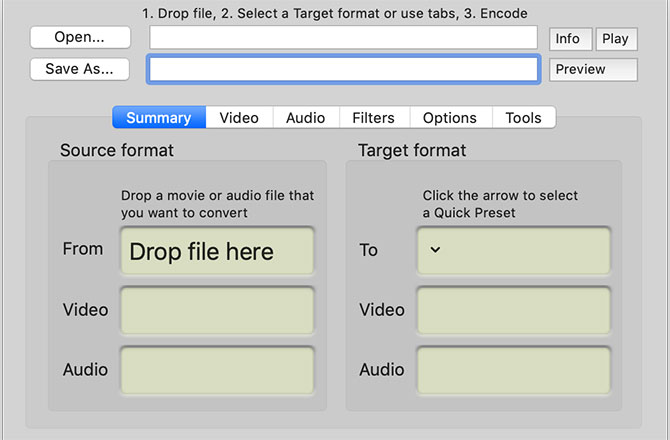
Task: Expand the Quick Preset chevron arrow
Action: click(435, 250)
